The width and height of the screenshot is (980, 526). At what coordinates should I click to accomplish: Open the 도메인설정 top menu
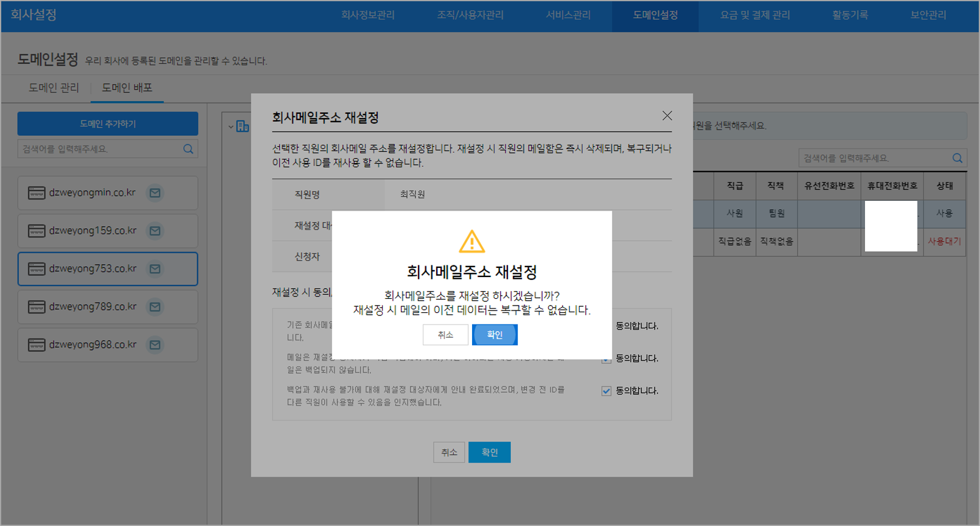[x=655, y=15]
